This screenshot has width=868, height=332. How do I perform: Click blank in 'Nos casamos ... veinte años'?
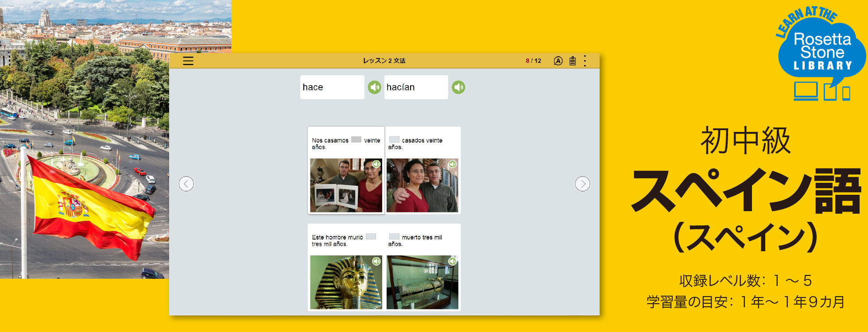[356, 140]
